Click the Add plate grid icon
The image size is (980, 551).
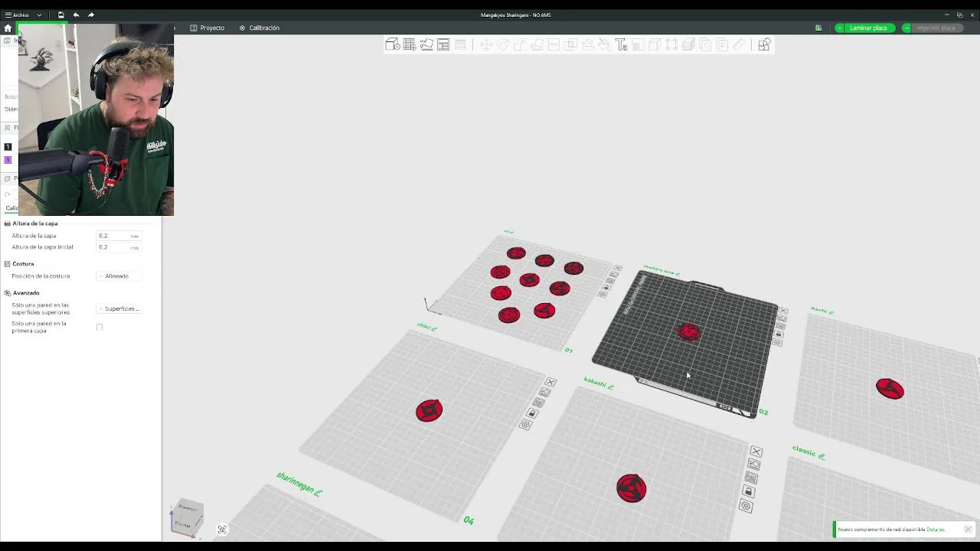coord(410,44)
